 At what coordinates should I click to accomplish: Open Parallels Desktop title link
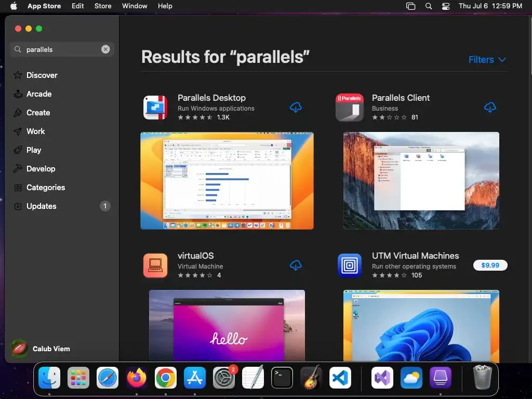tap(212, 98)
